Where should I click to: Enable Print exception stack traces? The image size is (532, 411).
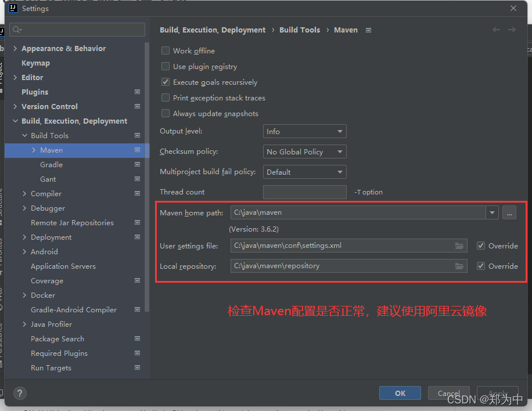click(166, 98)
